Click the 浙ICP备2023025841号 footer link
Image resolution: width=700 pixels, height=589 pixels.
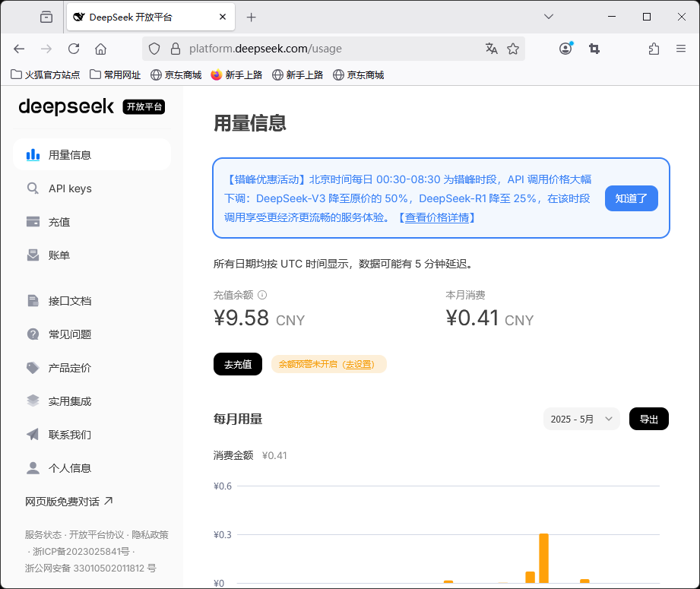81,552
